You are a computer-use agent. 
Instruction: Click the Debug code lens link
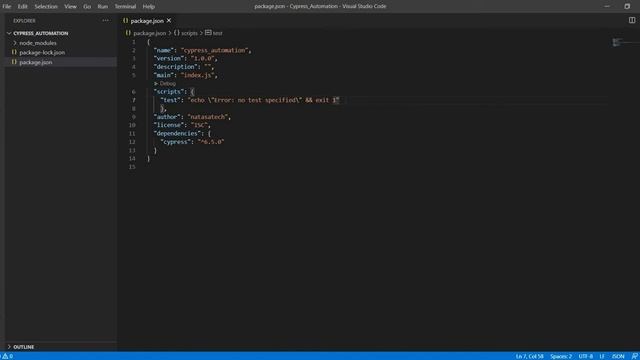point(167,83)
